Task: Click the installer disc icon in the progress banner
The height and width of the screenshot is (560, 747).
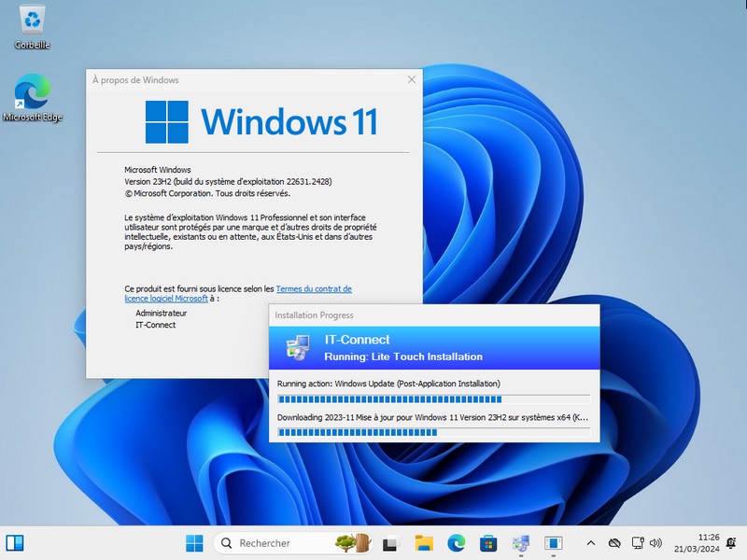Action: [298, 347]
